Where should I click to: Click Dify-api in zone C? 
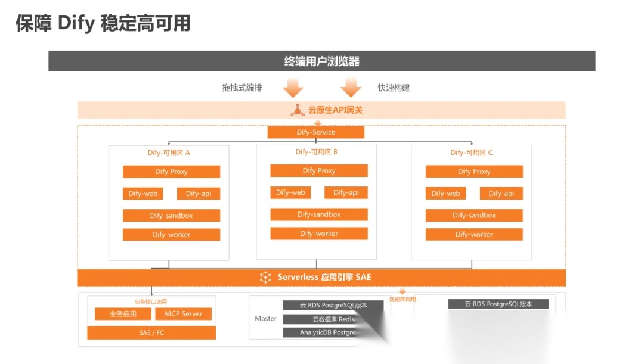(501, 194)
